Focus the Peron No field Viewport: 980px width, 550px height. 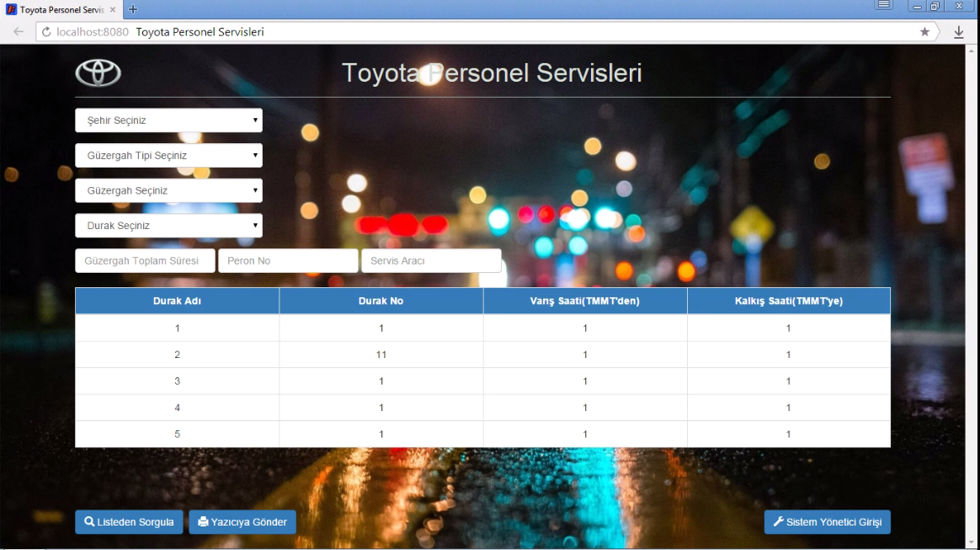(288, 260)
